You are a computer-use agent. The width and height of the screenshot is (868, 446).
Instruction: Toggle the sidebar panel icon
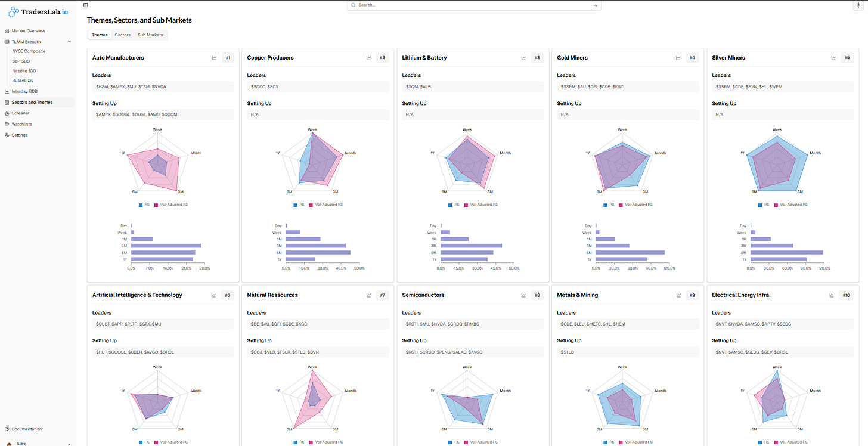coord(86,5)
